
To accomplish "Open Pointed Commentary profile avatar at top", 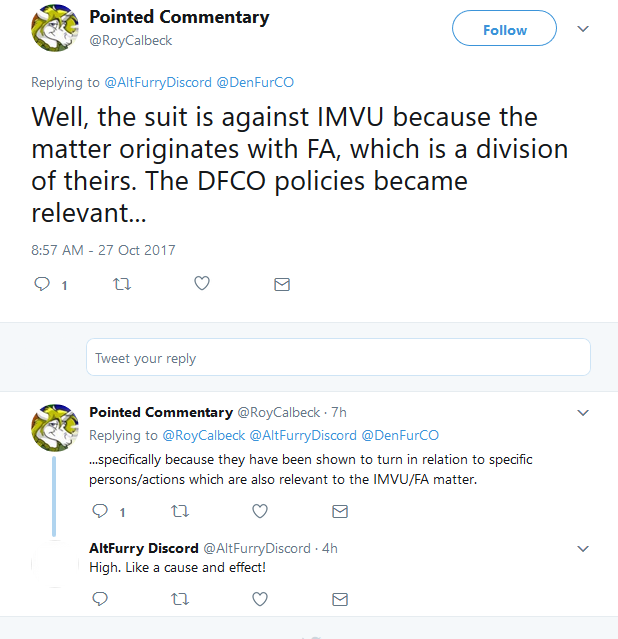I will tap(55, 28).
